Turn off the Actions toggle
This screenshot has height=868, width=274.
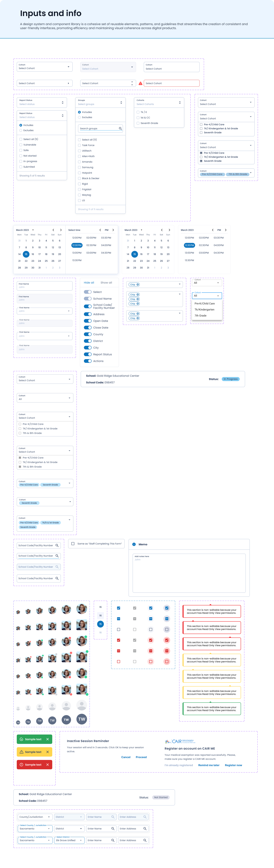pos(88,361)
